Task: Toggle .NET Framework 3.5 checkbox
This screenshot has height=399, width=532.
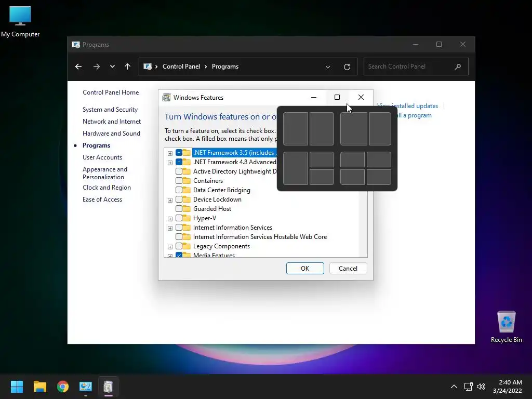Action: point(179,153)
